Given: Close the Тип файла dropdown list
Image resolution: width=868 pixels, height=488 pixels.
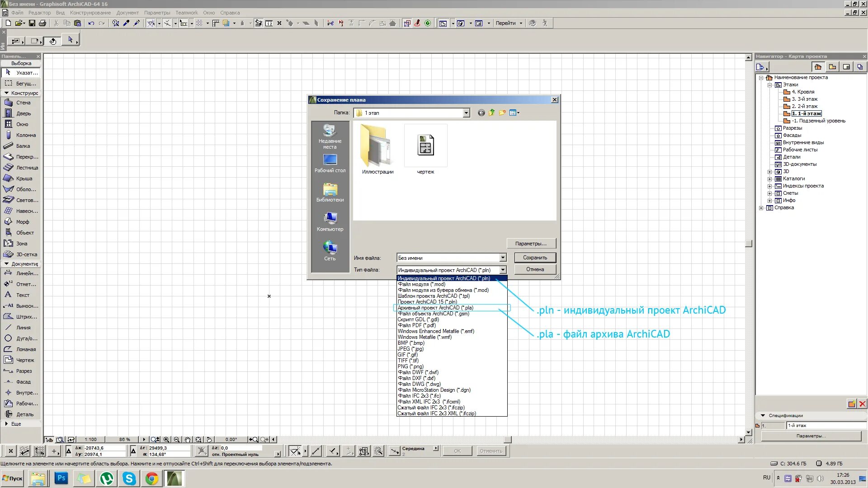Looking at the screenshot, I should (x=503, y=270).
